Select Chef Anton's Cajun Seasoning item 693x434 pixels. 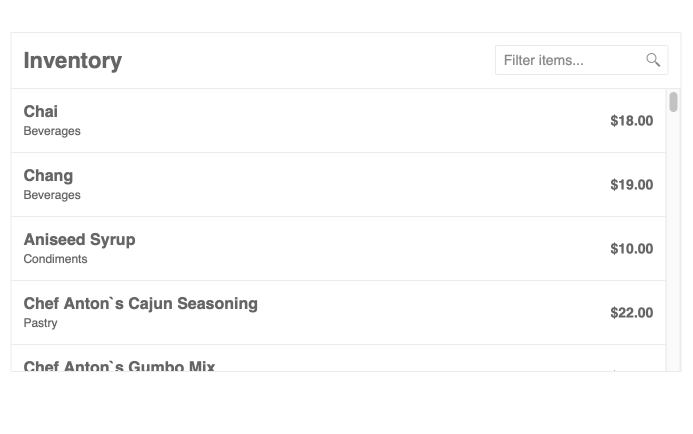(140, 303)
